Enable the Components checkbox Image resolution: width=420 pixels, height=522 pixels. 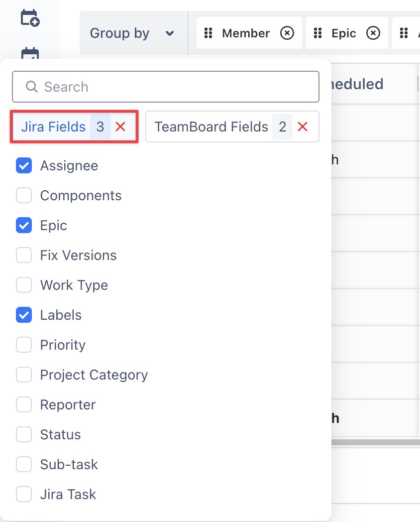point(24,196)
